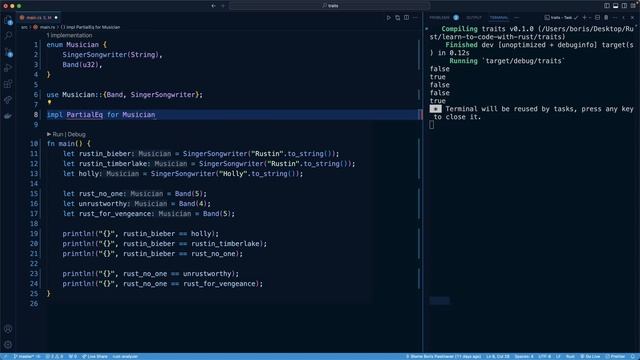This screenshot has width=640, height=360.
Task: Open additional panel views ellipsis
Action: pyautogui.click(x=517, y=18)
